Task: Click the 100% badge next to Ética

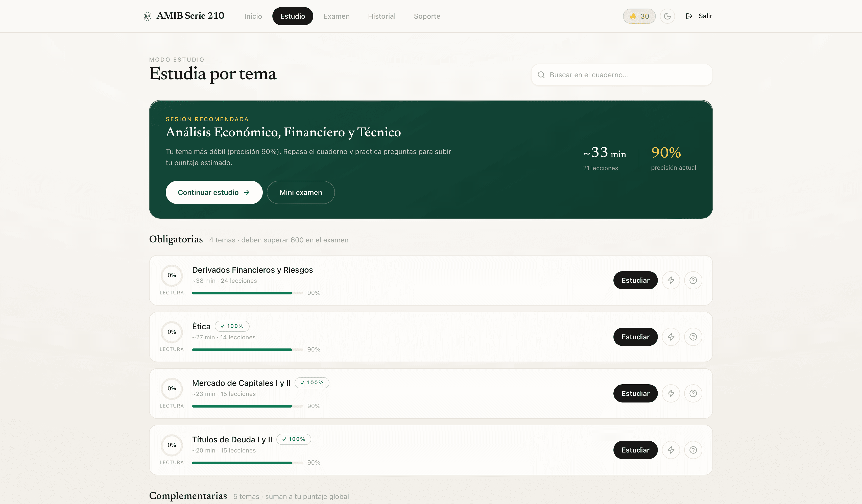Action: point(232,326)
